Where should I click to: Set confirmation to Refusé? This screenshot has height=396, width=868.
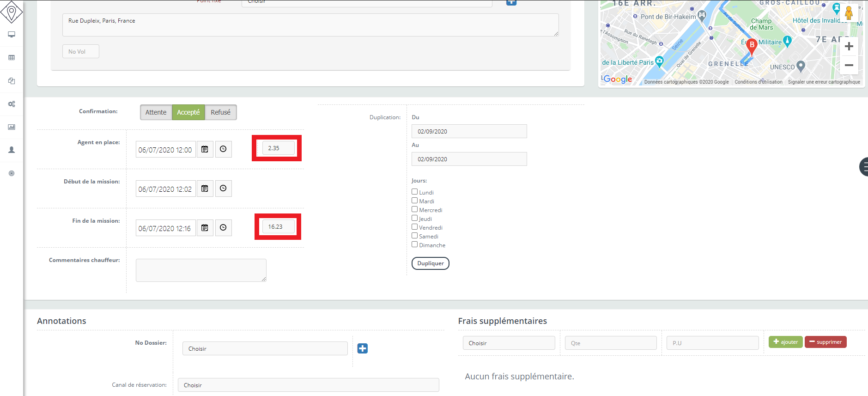220,112
